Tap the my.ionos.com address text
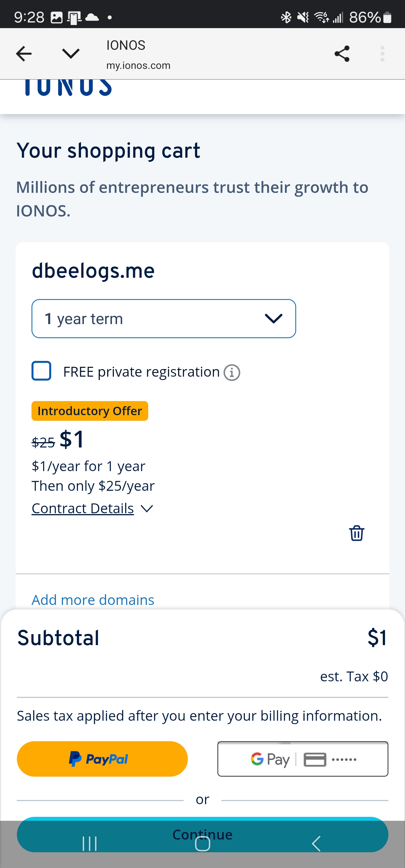 coord(138,65)
